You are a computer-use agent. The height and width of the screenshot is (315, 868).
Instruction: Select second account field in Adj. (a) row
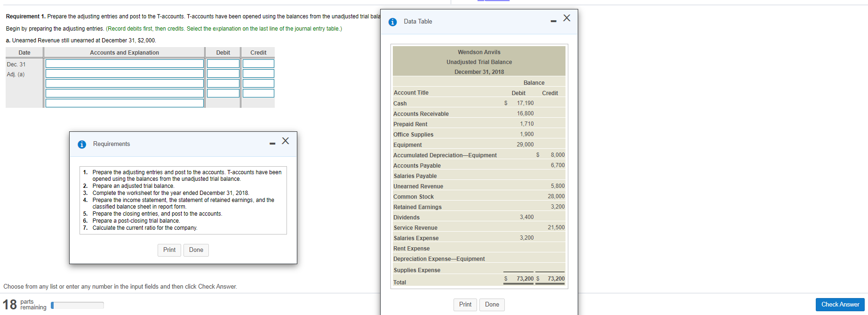coord(125,73)
